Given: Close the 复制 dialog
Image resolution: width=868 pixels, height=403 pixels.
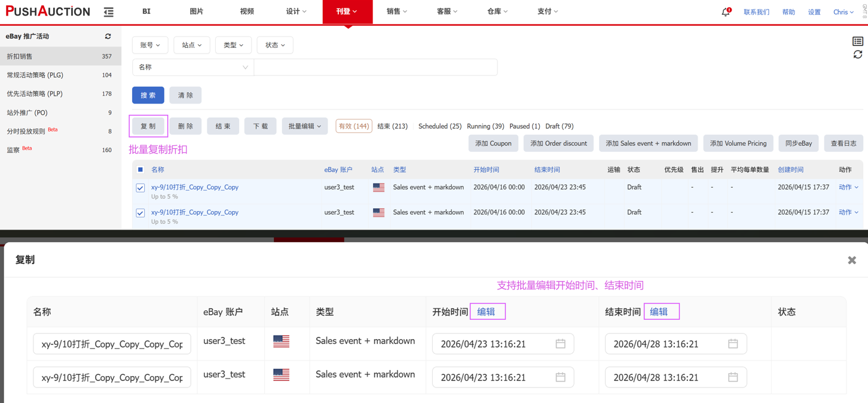Looking at the screenshot, I should click(x=851, y=260).
